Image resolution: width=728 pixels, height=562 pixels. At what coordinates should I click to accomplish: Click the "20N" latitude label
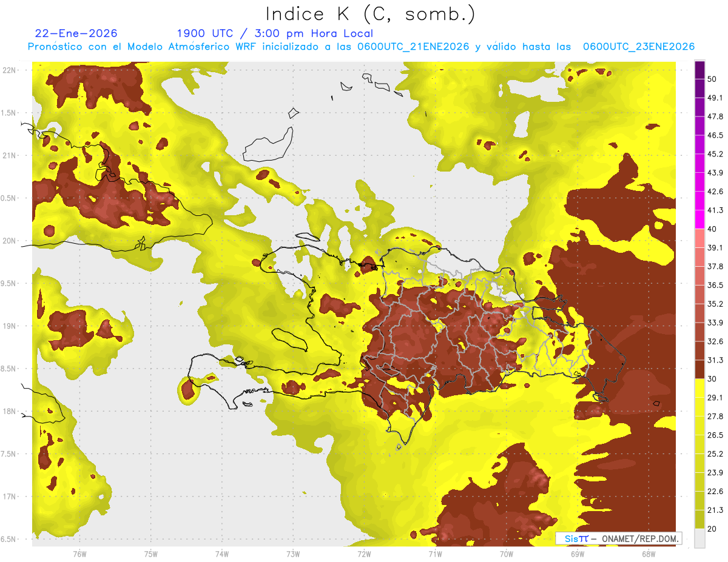point(9,241)
